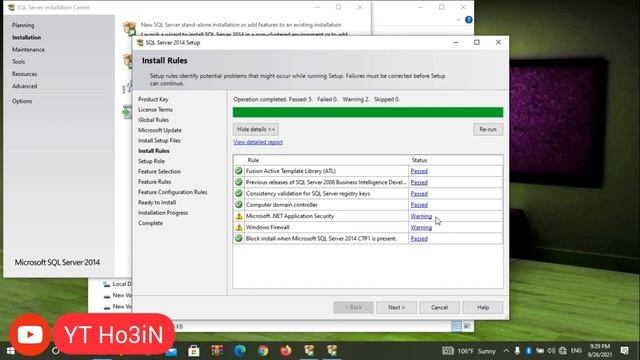
Task: Click the new stand-alone installation icon in Installation Center
Action: point(129,28)
